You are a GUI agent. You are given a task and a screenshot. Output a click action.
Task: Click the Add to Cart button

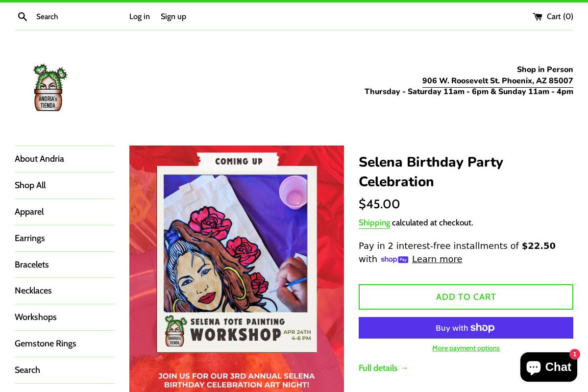pyautogui.click(x=466, y=297)
